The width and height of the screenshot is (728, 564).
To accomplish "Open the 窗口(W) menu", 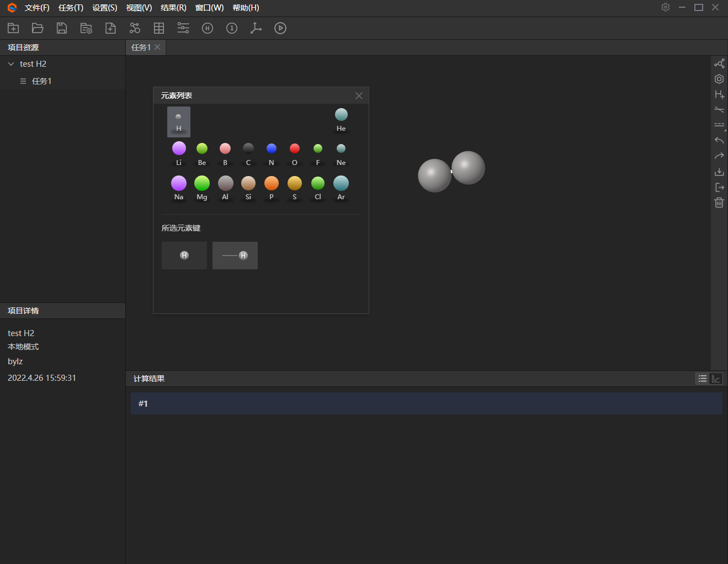I will (x=209, y=8).
